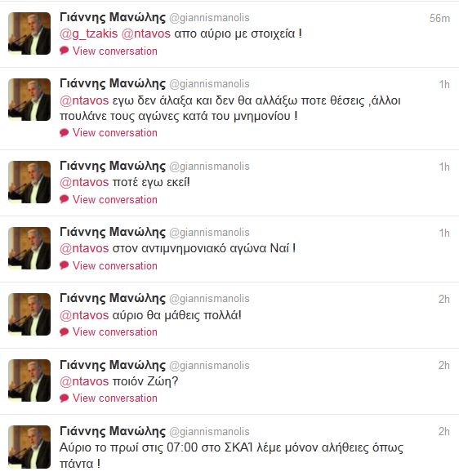This screenshot has height=476, width=459.
Task: Click the speech bubble icon under the 56m tweet
Action: tap(64, 51)
